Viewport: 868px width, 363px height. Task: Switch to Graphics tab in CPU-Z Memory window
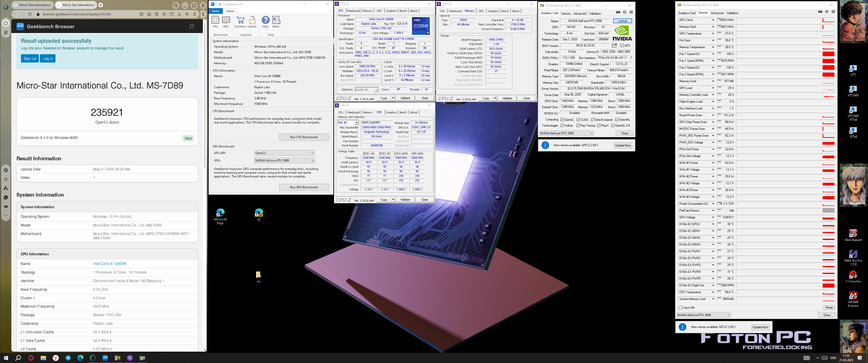pyautogui.click(x=493, y=11)
